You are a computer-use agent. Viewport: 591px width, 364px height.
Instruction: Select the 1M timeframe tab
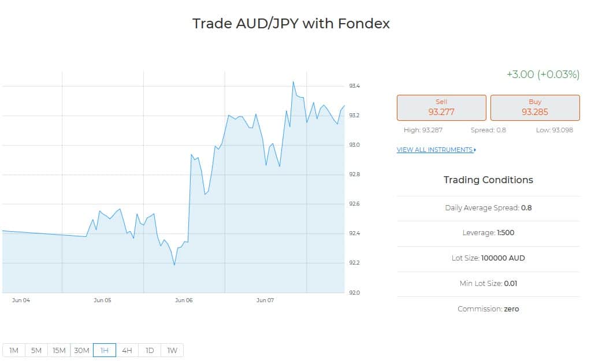pyautogui.click(x=14, y=351)
